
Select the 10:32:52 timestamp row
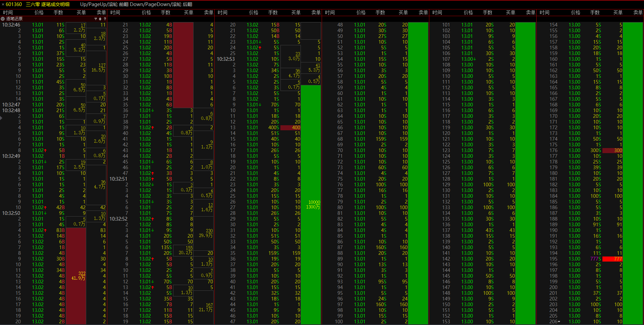pos(161,219)
